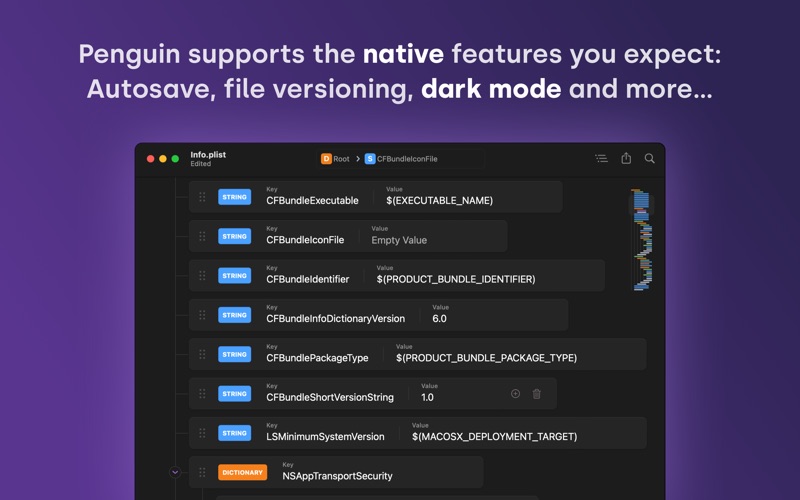Open the type badge of CFBundleIdentifier
The image size is (800, 500).
(234, 276)
